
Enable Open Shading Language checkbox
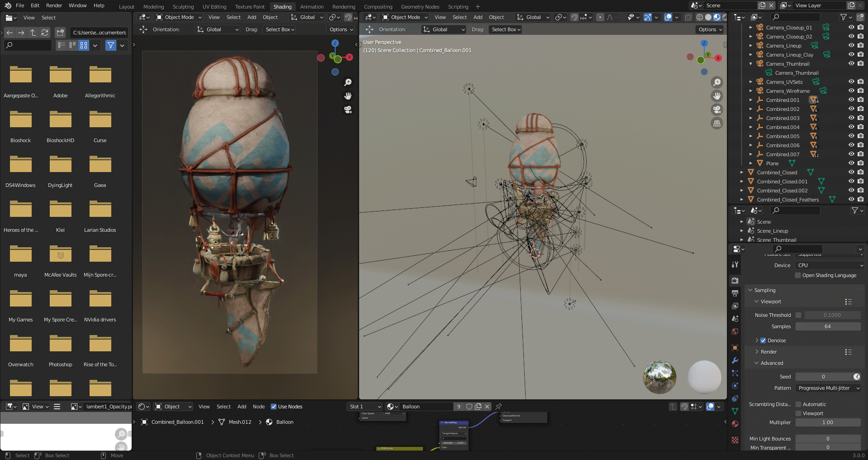[x=798, y=275]
